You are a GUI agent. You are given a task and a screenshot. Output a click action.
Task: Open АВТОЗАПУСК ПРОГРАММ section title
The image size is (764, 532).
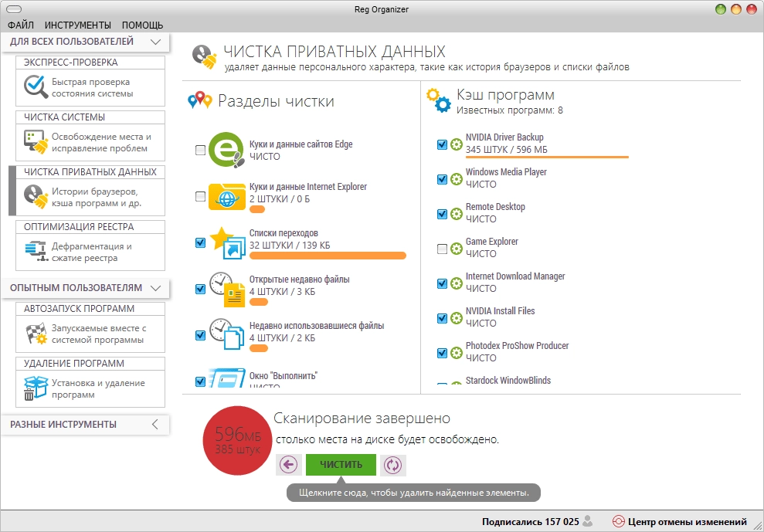pos(79,308)
